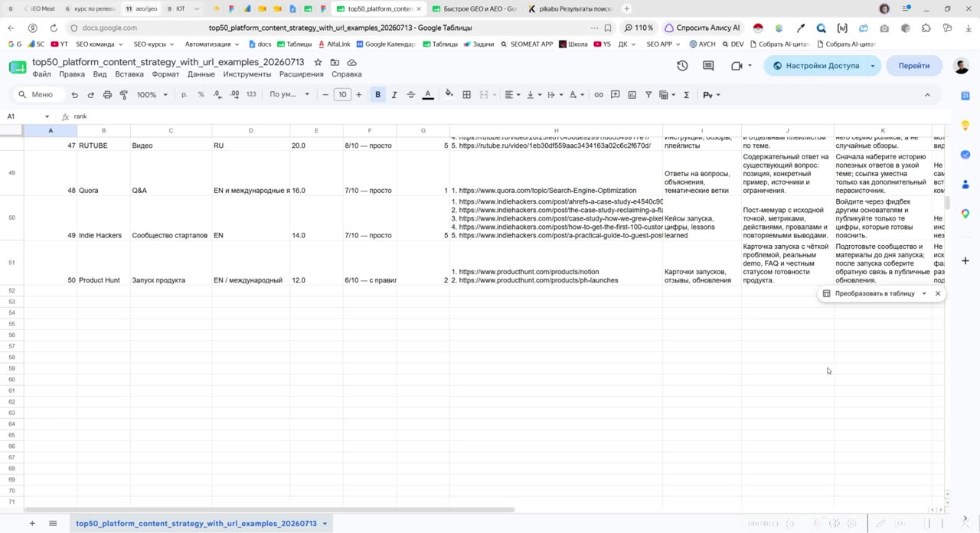Toggle strikethrough formatting
The width and height of the screenshot is (980, 533).
[x=411, y=95]
